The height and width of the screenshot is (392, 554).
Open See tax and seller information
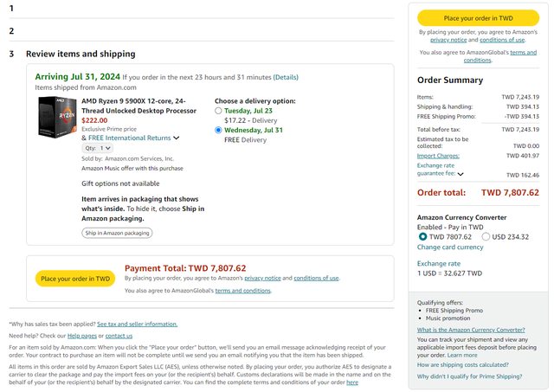[137, 324]
